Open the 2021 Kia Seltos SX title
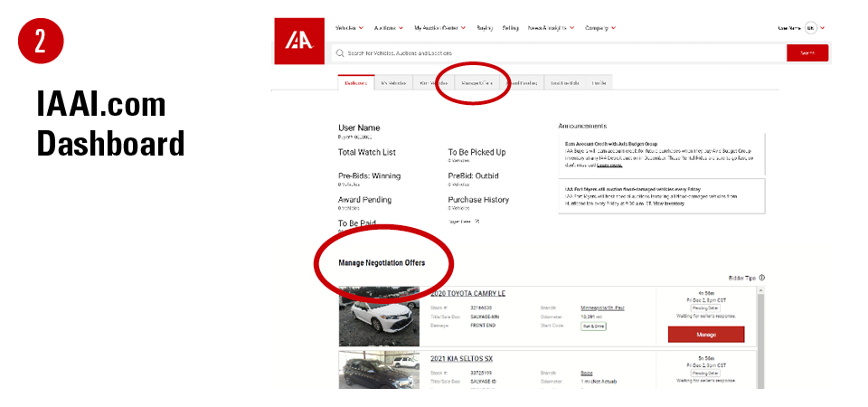Image resolution: width=868 pixels, height=407 pixels. (x=461, y=359)
